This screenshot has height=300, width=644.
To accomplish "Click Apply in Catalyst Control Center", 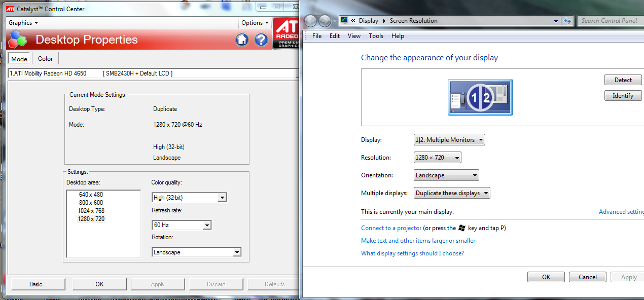I will click(x=158, y=284).
